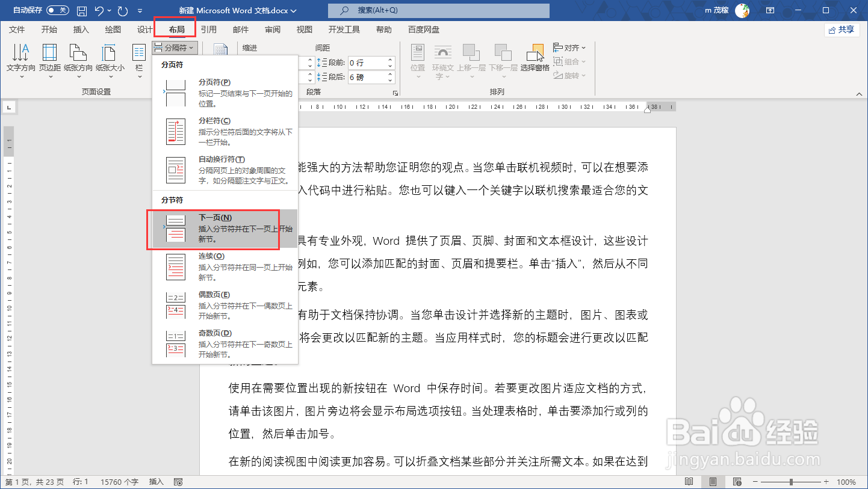Click the user account avatar
Image resolution: width=868 pixels, height=489 pixels.
742,10
